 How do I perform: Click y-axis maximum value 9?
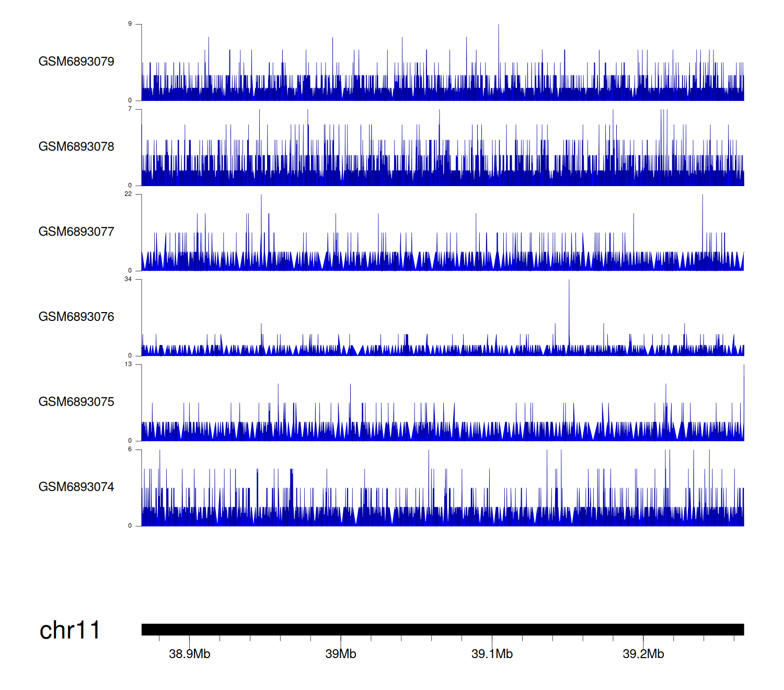click(130, 24)
